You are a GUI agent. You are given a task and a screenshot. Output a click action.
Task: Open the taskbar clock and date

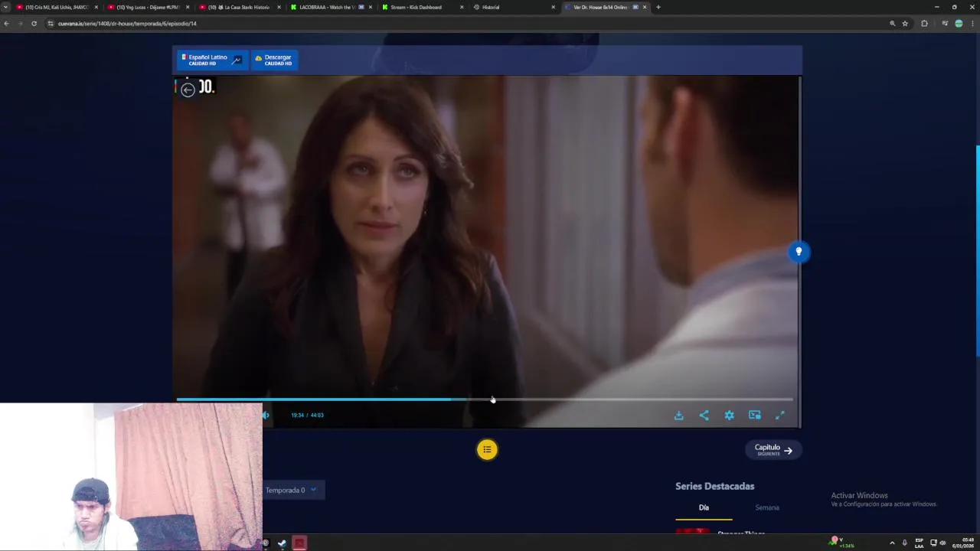click(963, 543)
